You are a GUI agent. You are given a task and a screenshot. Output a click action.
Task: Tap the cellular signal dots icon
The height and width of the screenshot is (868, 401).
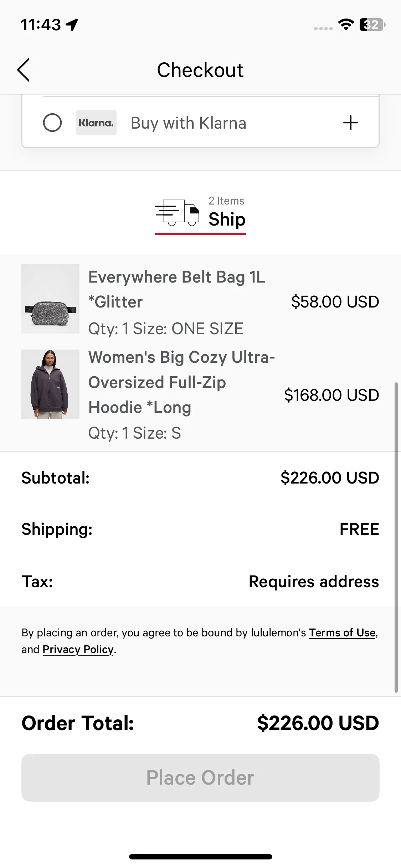pyautogui.click(x=323, y=28)
